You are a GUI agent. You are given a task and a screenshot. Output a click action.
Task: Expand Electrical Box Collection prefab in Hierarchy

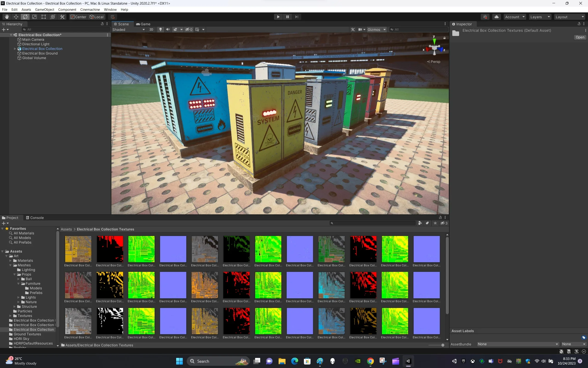tap(15, 49)
